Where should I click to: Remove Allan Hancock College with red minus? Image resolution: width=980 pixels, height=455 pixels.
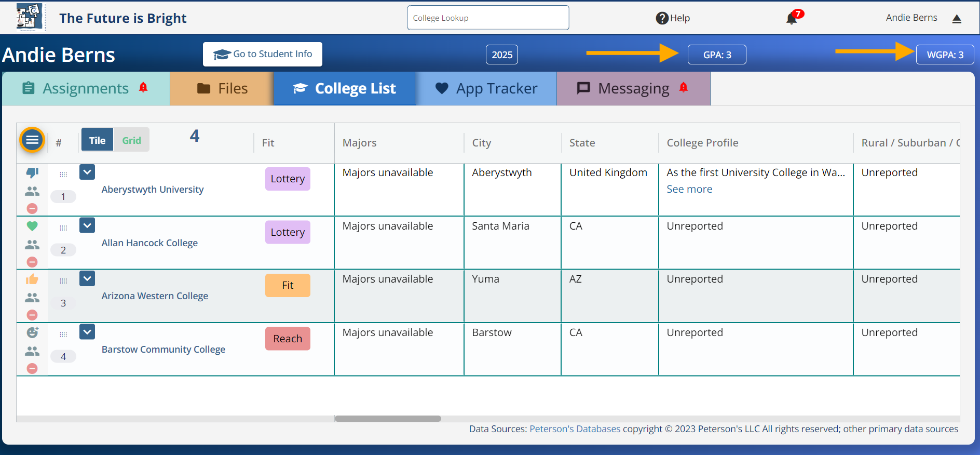pos(32,262)
